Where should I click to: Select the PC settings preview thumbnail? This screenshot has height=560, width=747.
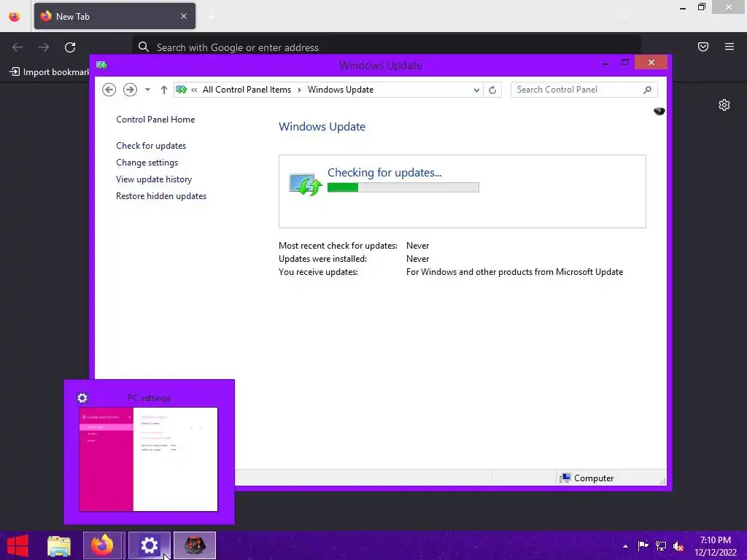[149, 459]
